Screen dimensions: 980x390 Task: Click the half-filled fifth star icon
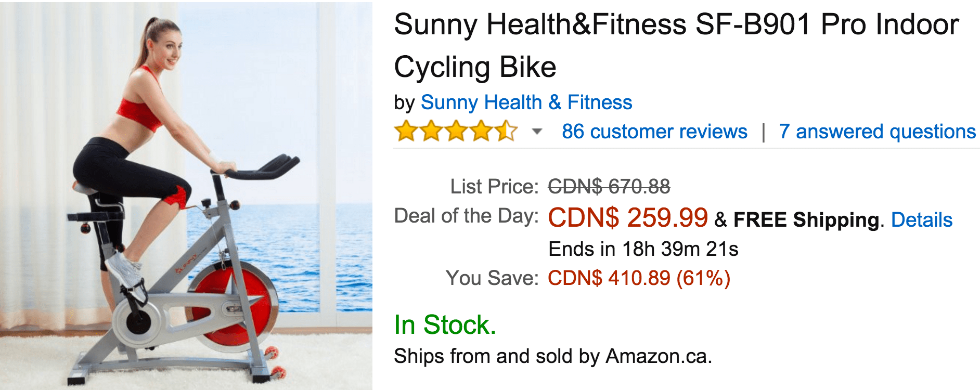pyautogui.click(x=507, y=132)
